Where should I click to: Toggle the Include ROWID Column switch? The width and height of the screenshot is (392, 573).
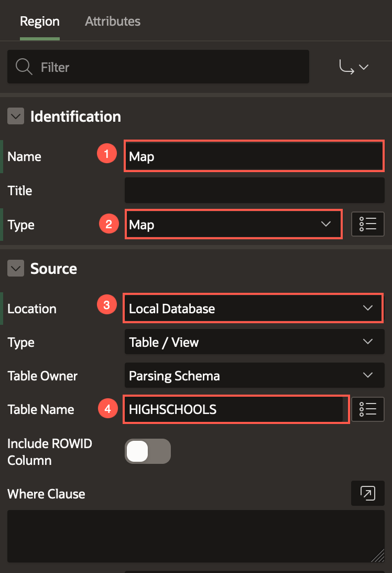coord(147,451)
